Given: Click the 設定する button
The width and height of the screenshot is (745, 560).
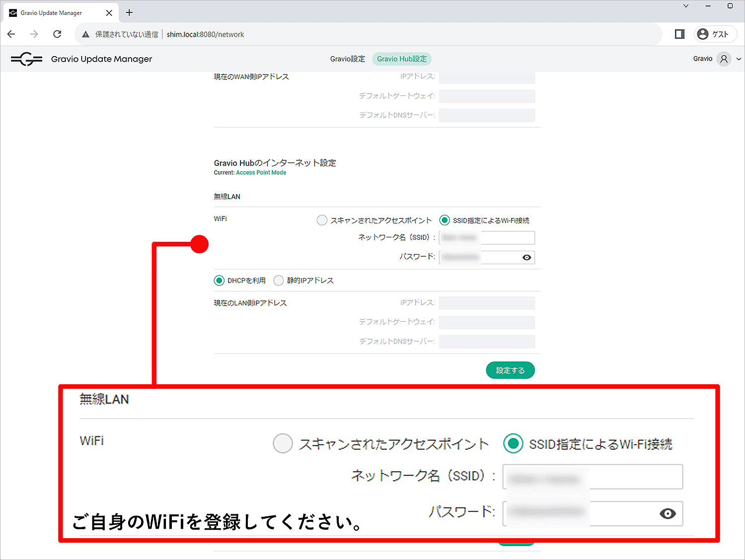Looking at the screenshot, I should coord(510,370).
